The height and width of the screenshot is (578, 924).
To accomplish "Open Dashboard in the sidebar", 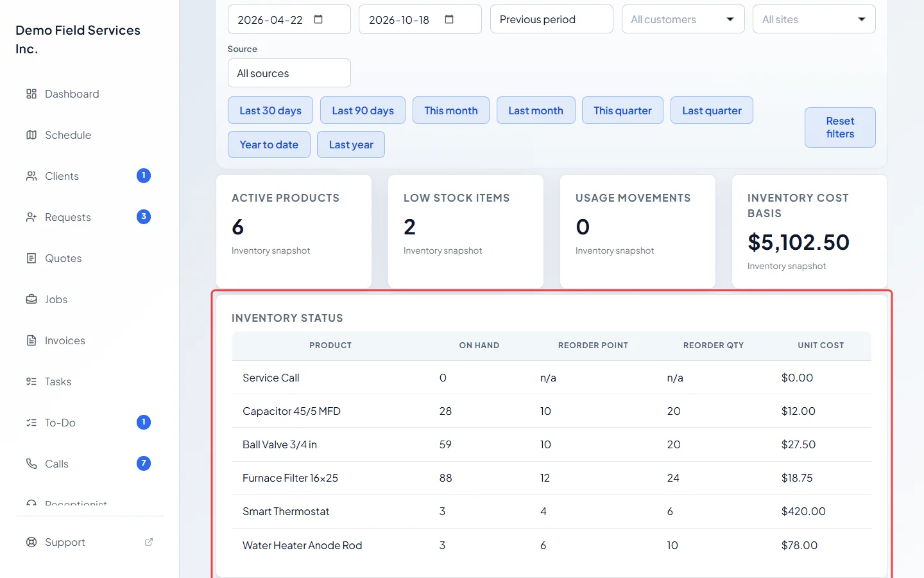I will (90, 94).
